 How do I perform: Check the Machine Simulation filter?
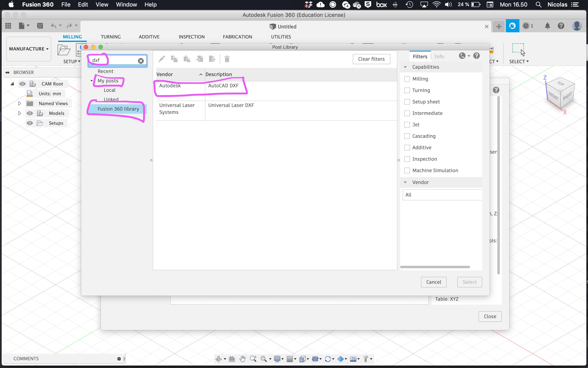tap(407, 170)
